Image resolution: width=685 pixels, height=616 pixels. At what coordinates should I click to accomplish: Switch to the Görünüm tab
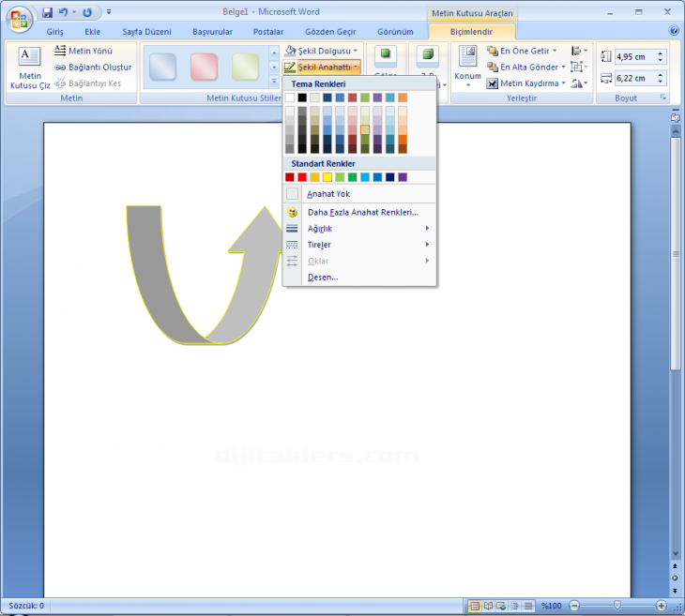coord(395,32)
